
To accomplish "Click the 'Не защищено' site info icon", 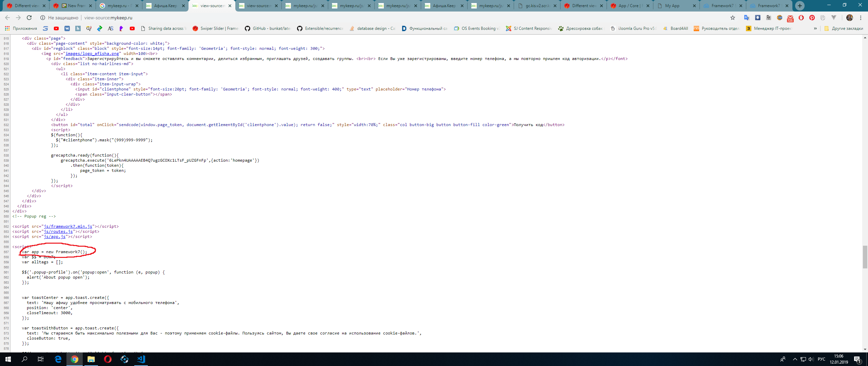I will pos(43,18).
